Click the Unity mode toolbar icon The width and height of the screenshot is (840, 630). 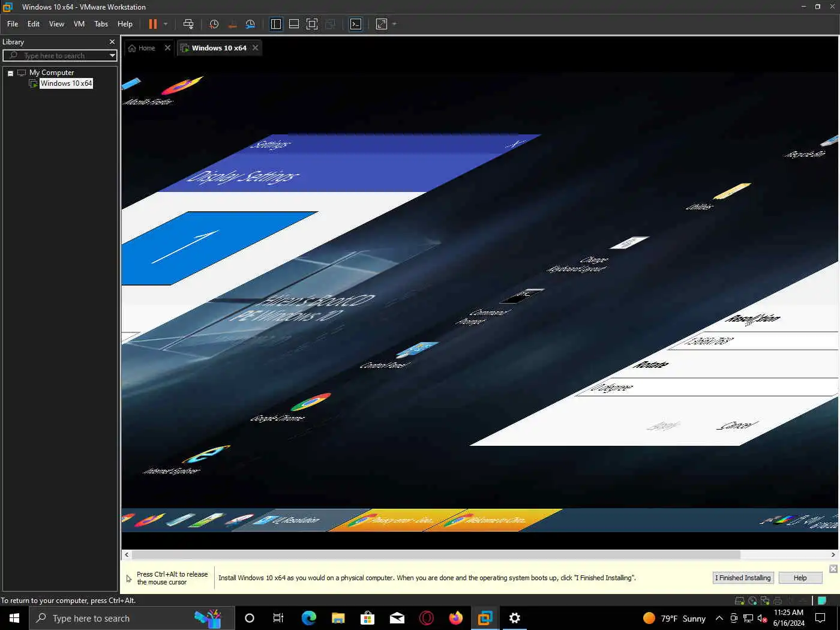pos(330,24)
